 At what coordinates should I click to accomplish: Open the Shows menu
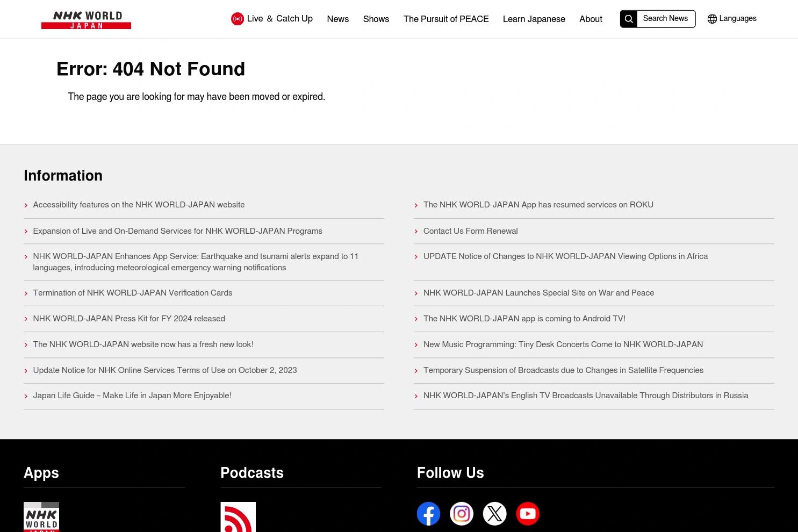(x=376, y=19)
